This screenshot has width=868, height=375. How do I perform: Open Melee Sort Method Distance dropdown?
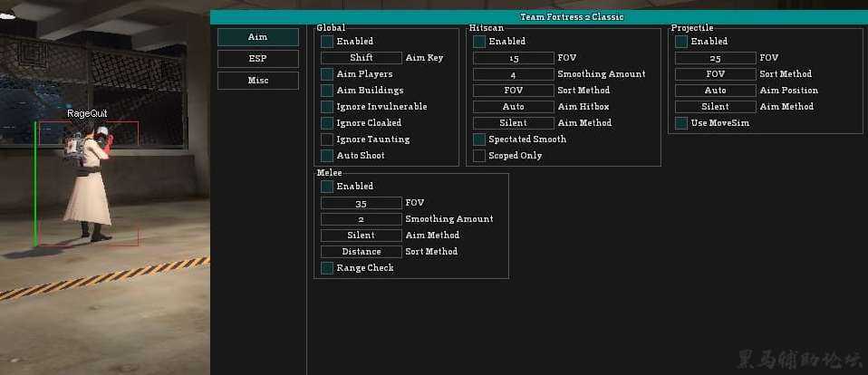[x=362, y=252]
